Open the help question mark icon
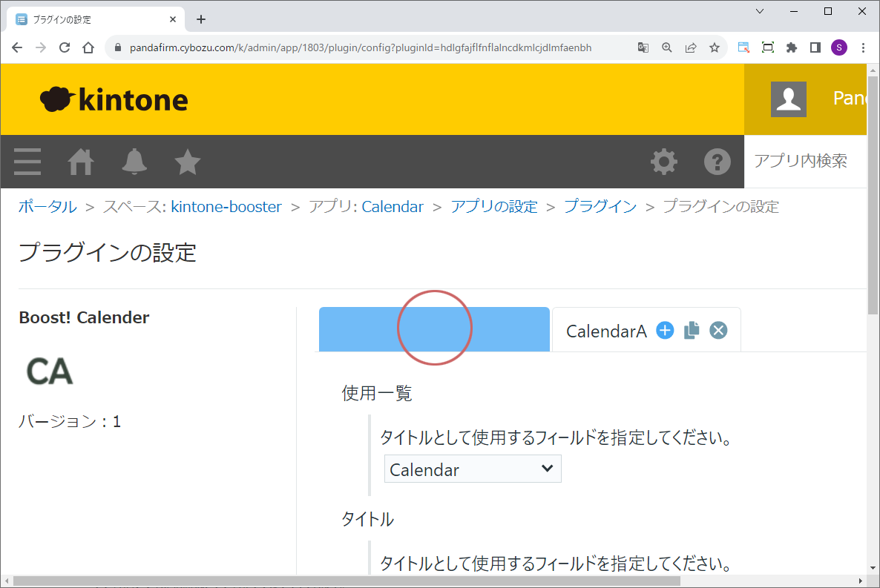The width and height of the screenshot is (880, 588). [x=717, y=162]
